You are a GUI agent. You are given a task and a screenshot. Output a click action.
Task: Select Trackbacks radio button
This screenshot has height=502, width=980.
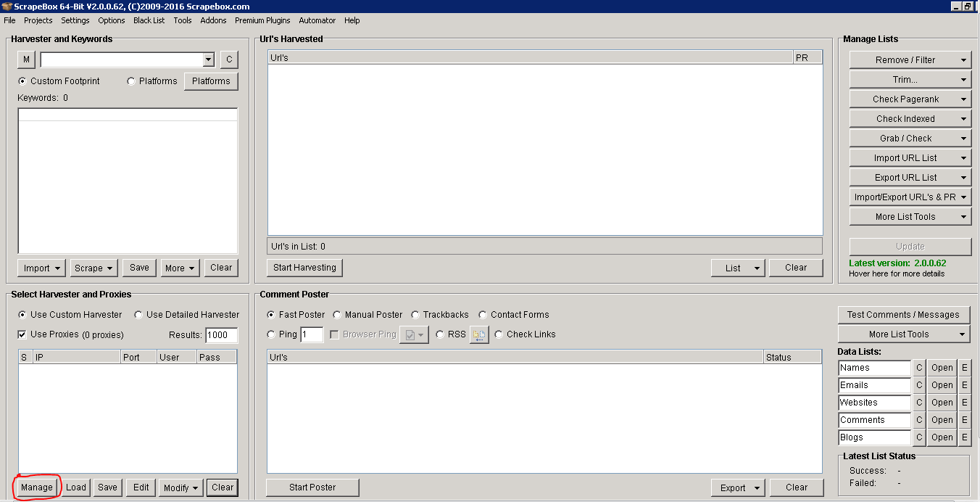[415, 315]
